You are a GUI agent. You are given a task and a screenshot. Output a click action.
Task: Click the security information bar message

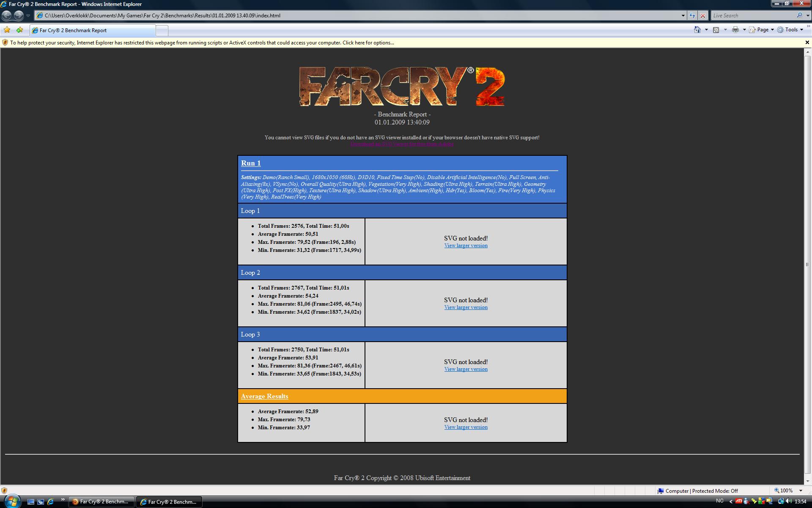point(202,43)
